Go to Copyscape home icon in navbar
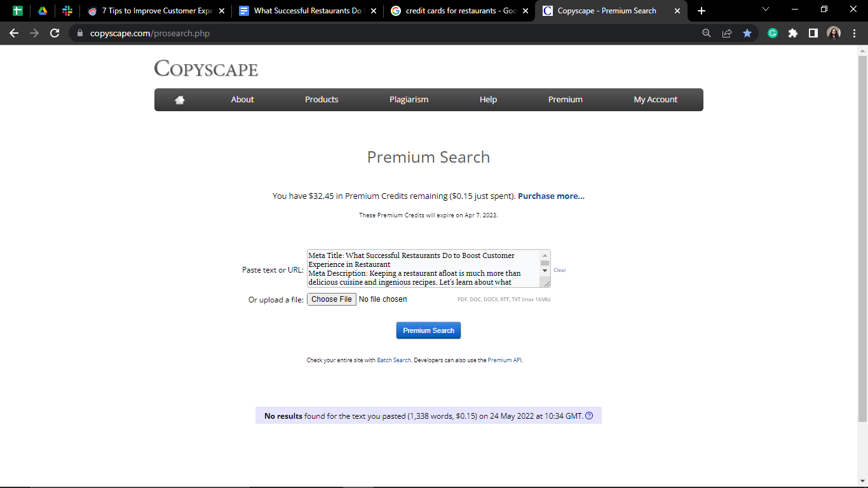 point(180,100)
